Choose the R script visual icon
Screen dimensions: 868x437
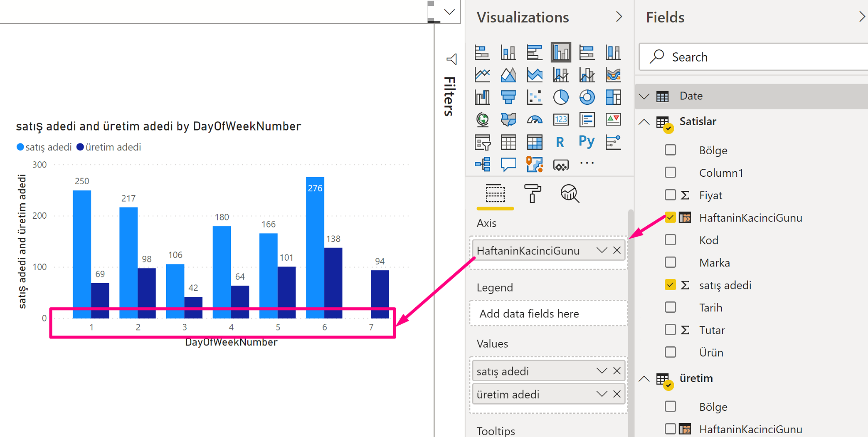click(560, 142)
